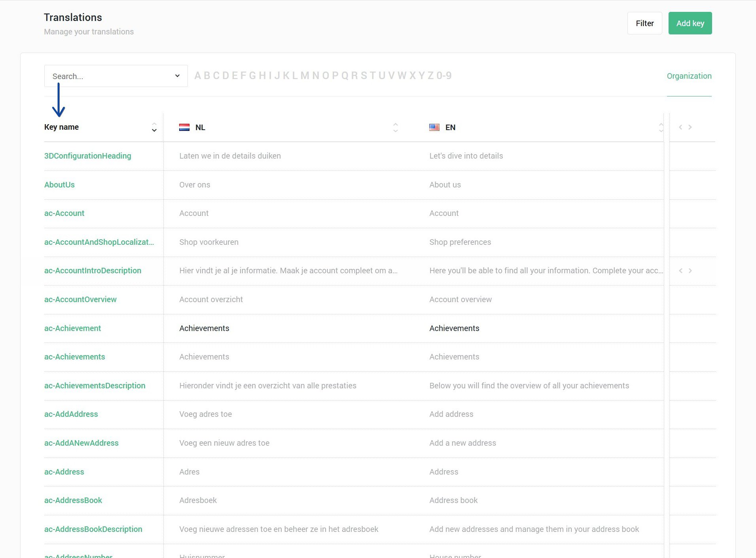756x558 pixels.
Task: Sort the NL column using its arrows
Action: pos(395,127)
